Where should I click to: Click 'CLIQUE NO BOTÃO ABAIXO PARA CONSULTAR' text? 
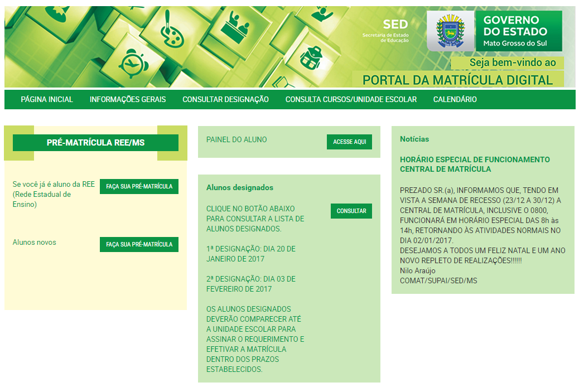click(x=255, y=219)
